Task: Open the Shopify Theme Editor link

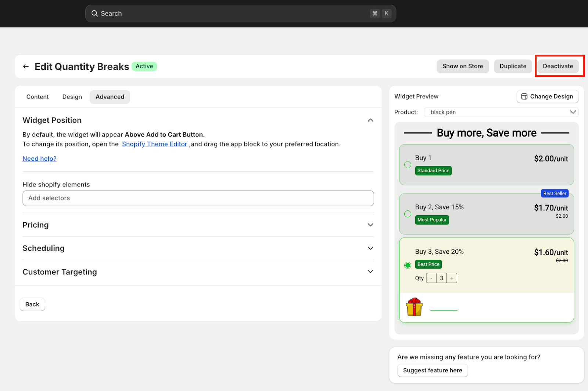Action: [x=154, y=144]
